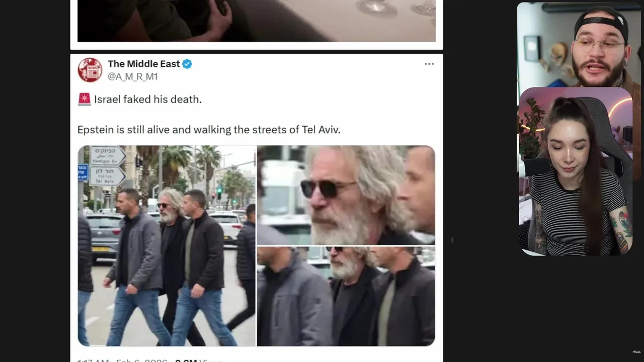This screenshot has width=644, height=362.
Task: Click the empty dark area left of the tweet
Action: (35, 201)
